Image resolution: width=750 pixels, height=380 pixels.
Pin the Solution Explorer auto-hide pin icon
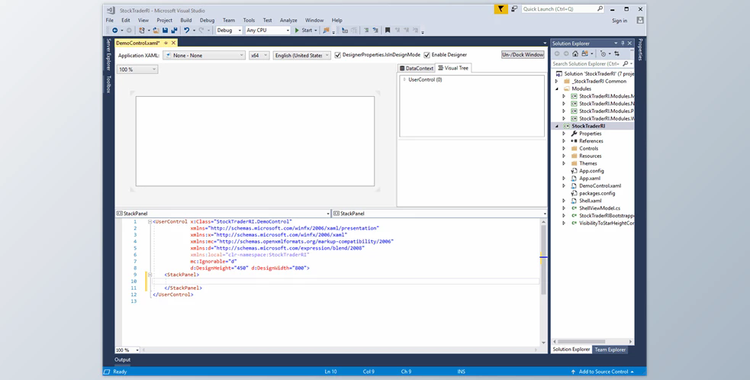[x=623, y=43]
